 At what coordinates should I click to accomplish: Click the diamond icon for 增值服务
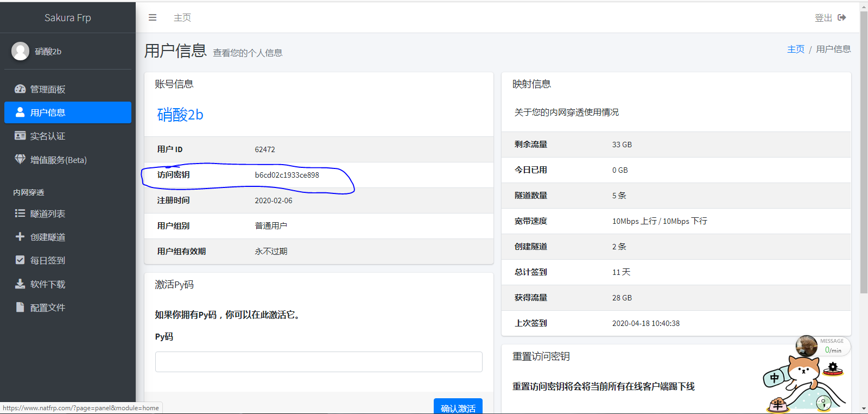[x=20, y=159]
